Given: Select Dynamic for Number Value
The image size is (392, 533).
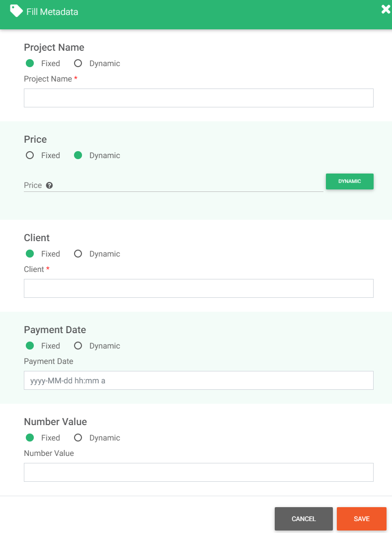Looking at the screenshot, I should click(78, 438).
